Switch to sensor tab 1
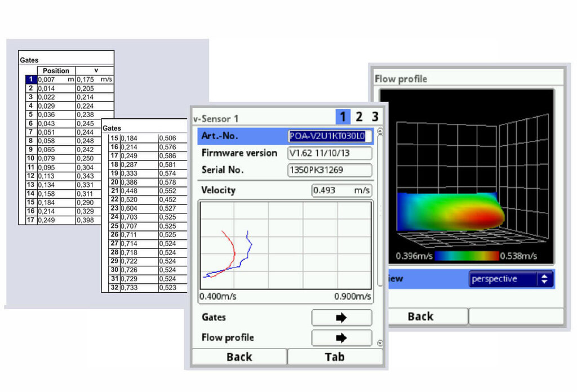 [343, 117]
